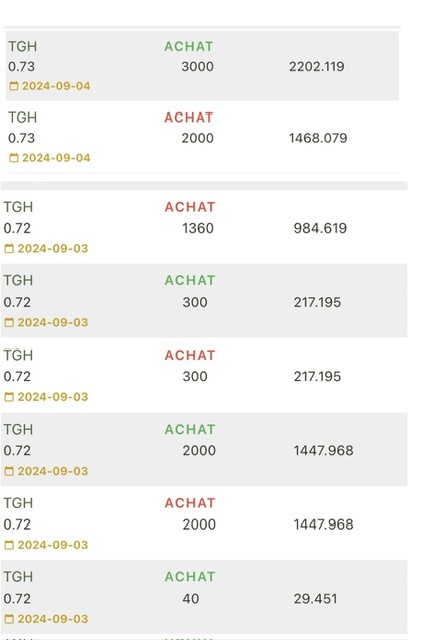The height and width of the screenshot is (640, 431).
Task: Click the calendar icon under the red ACHAT 300 row
Action: [x=9, y=397]
